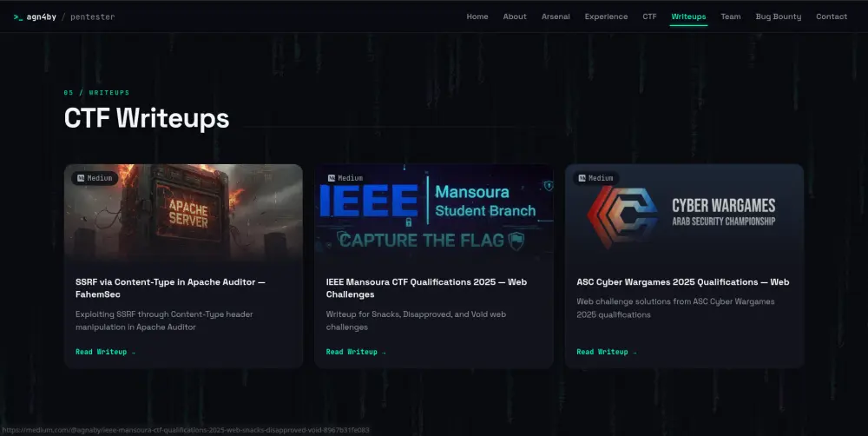Click Read Writeup on IEEE Mansoura card
Image resolution: width=868 pixels, height=436 pixels.
[x=356, y=352]
